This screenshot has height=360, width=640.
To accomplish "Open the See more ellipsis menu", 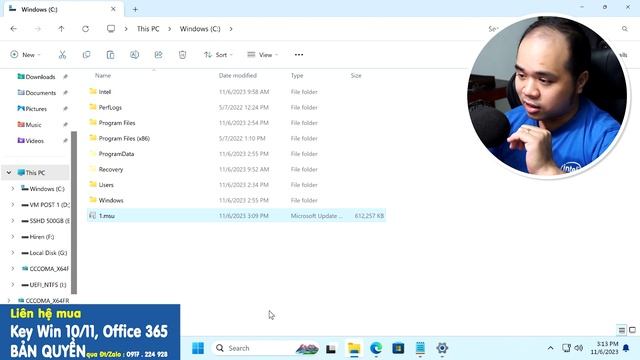I will point(299,55).
